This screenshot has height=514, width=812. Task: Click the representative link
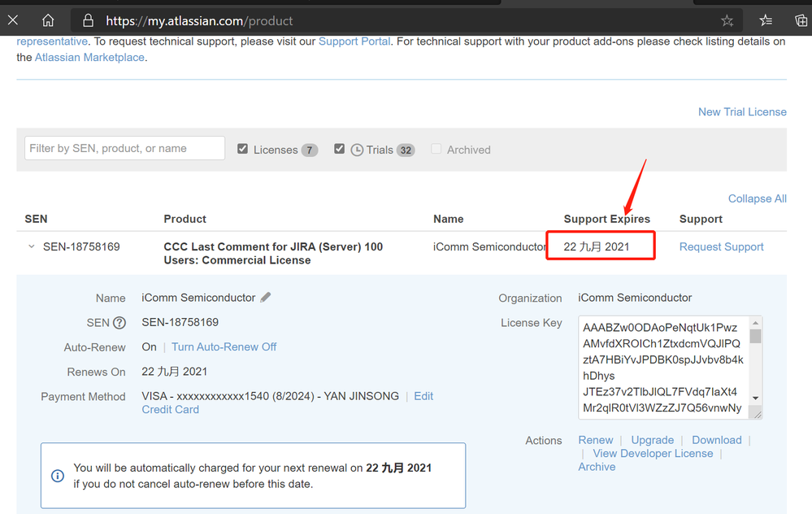(x=52, y=41)
